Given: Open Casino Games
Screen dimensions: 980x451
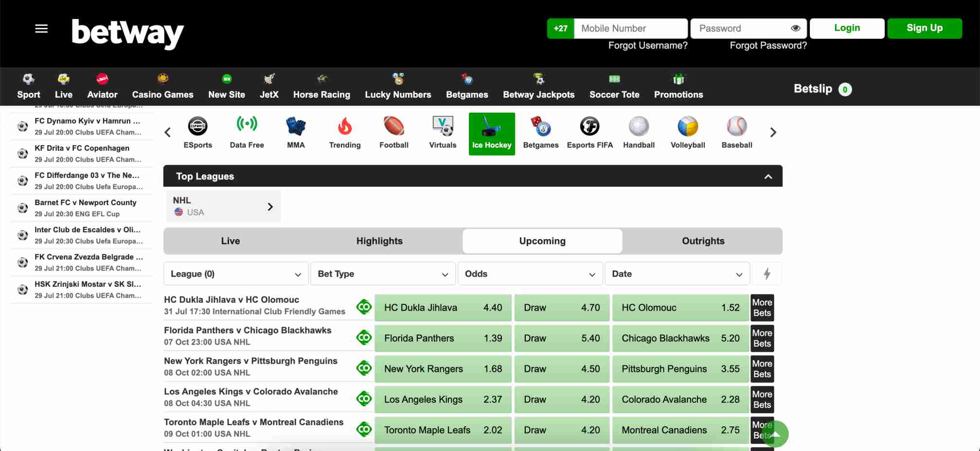Looking at the screenshot, I should [x=163, y=86].
